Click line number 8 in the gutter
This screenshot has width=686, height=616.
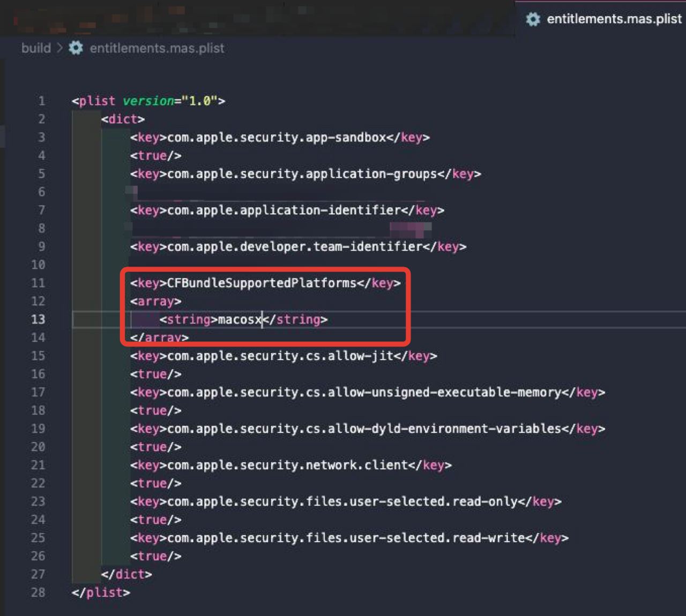tap(42, 228)
